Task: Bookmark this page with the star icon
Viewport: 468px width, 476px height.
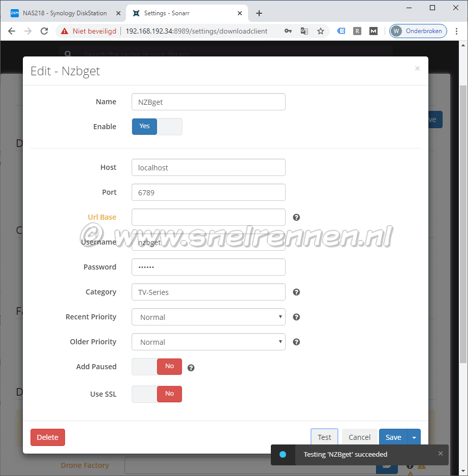Action: [321, 31]
